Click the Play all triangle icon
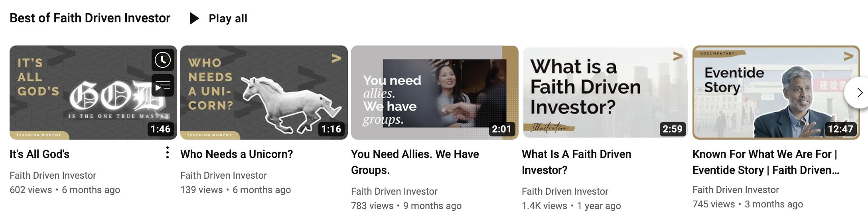 click(194, 18)
